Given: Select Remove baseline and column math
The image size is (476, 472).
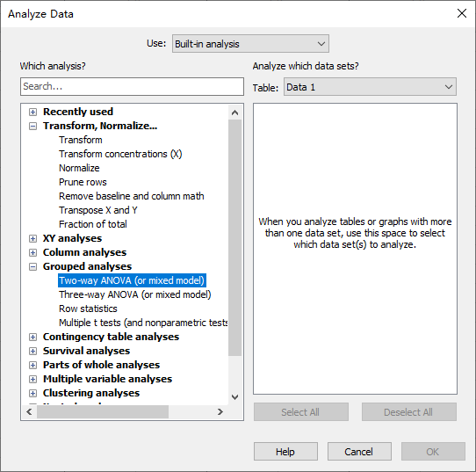Looking at the screenshot, I should click(x=131, y=196).
